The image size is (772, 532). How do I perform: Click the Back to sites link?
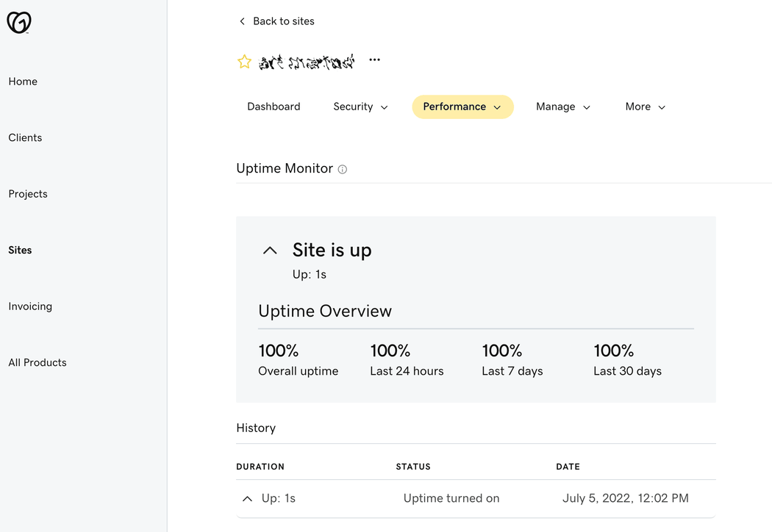(x=284, y=21)
